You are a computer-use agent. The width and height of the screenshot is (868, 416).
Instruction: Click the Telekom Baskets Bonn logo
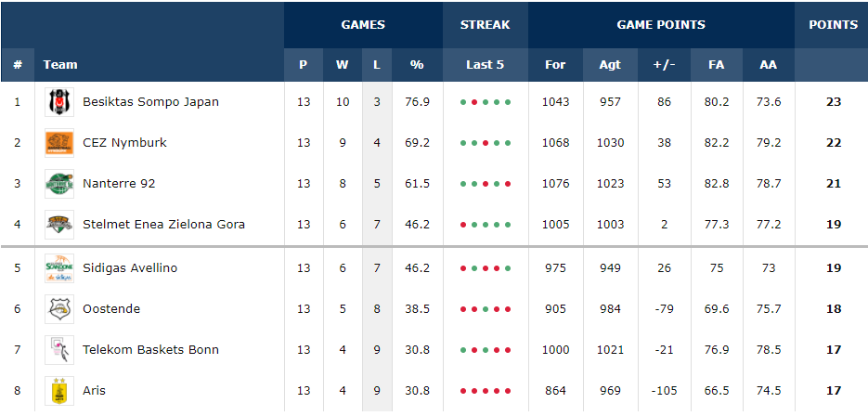point(59,350)
